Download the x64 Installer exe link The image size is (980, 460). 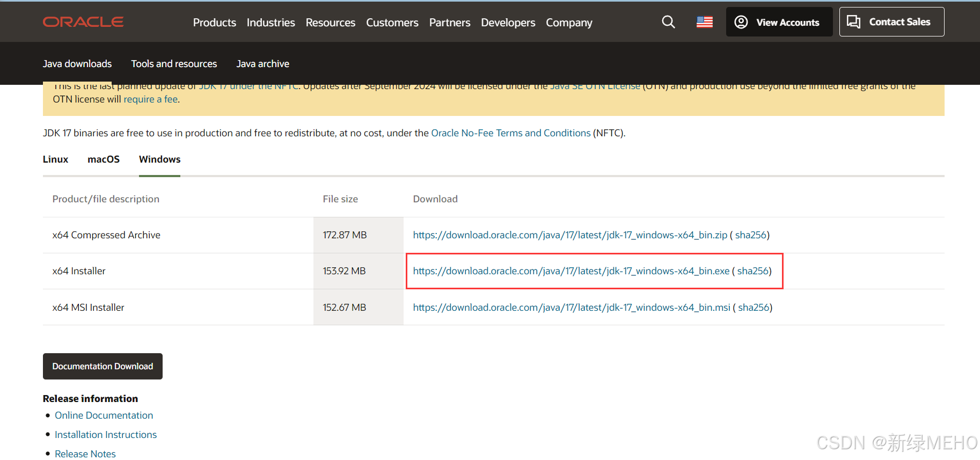[x=571, y=271]
